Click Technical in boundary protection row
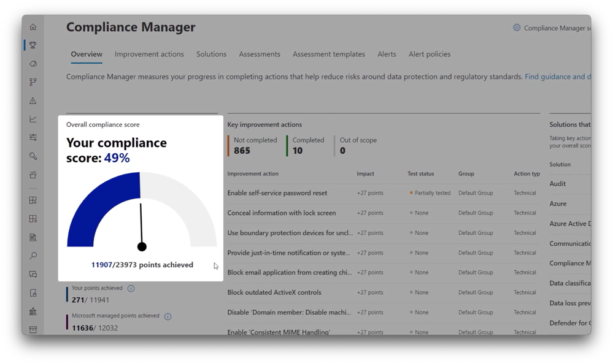The height and width of the screenshot is (364, 613). click(525, 233)
